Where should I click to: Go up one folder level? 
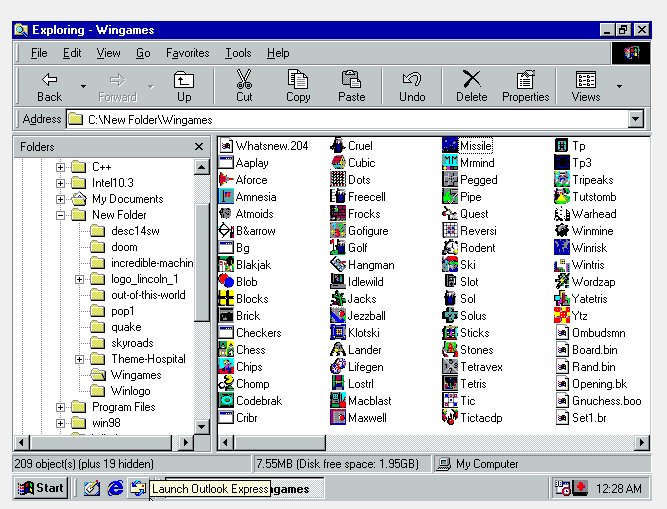tap(184, 86)
